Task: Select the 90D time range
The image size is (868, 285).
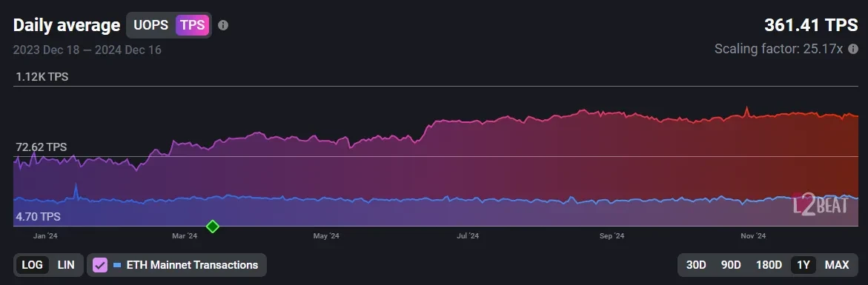Action: tap(731, 265)
